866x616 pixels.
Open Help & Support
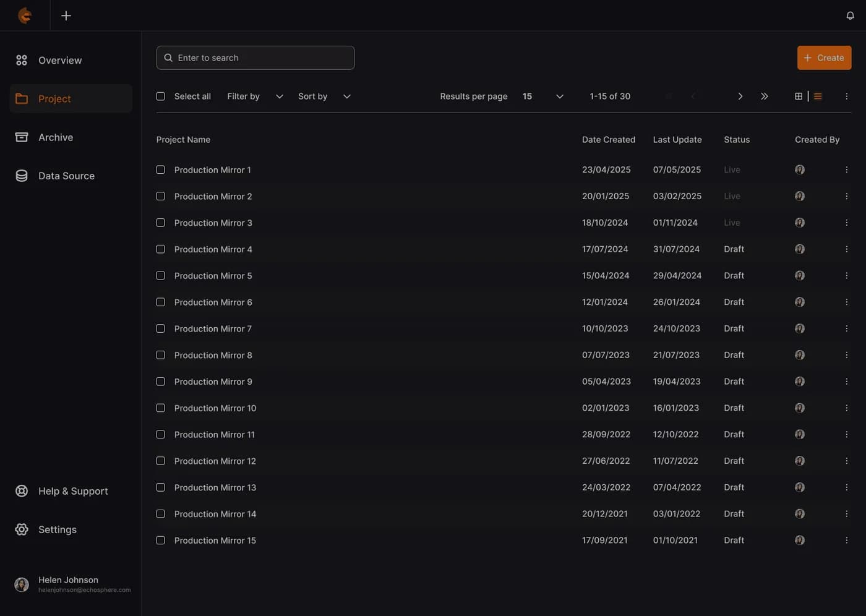pyautogui.click(x=71, y=491)
